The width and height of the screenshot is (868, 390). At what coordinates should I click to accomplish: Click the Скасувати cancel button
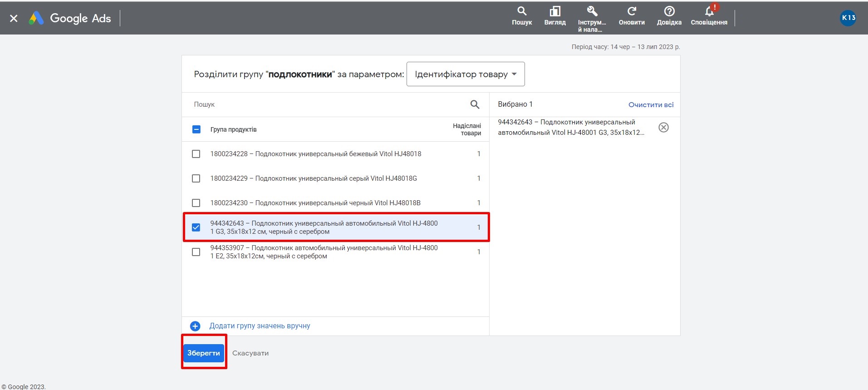[x=250, y=353]
